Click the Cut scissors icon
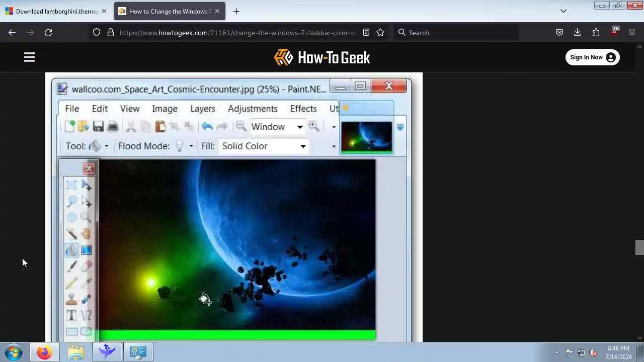 click(131, 127)
